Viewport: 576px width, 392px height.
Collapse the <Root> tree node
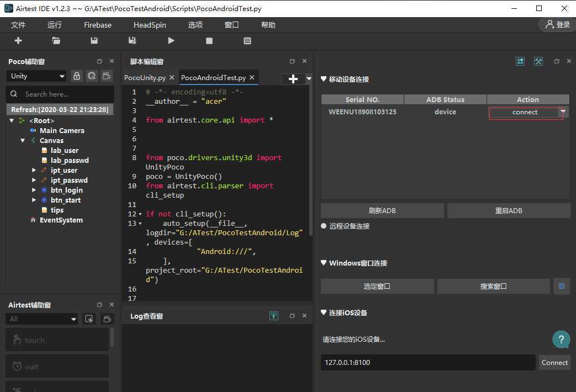[12, 120]
